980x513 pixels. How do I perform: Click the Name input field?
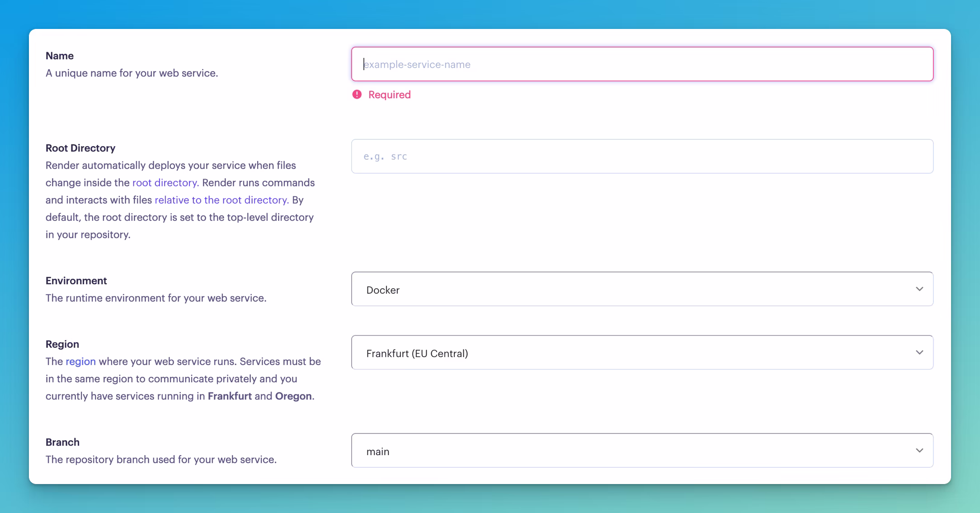point(642,64)
